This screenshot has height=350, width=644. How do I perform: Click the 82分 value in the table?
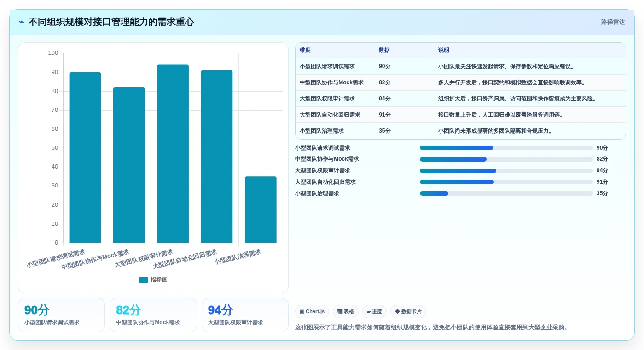tap(385, 82)
